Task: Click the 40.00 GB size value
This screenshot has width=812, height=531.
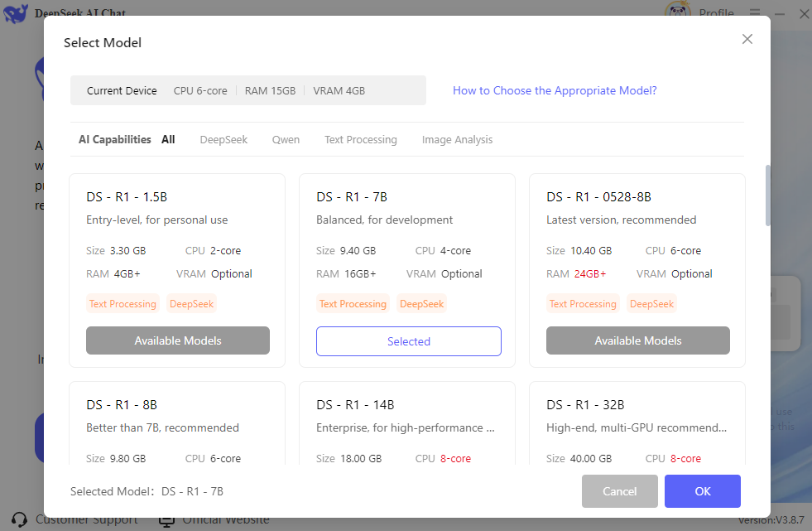Action: 591,458
